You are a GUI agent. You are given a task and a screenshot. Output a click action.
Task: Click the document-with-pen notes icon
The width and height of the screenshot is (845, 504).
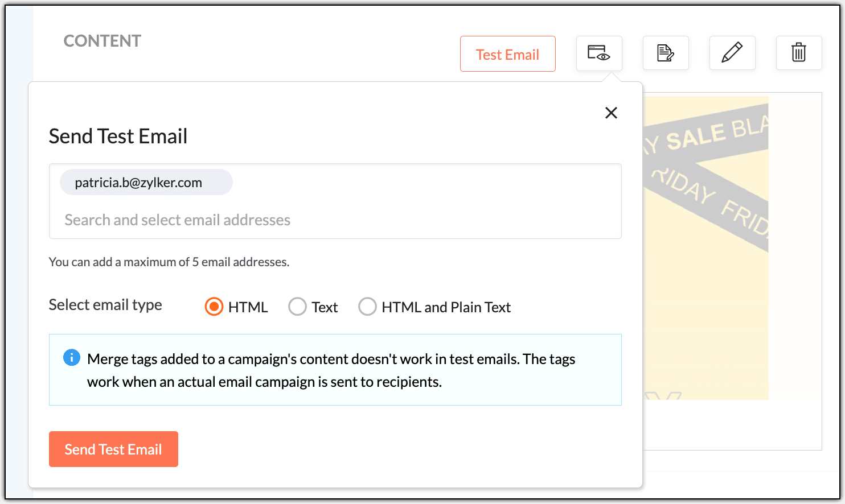pyautogui.click(x=666, y=52)
